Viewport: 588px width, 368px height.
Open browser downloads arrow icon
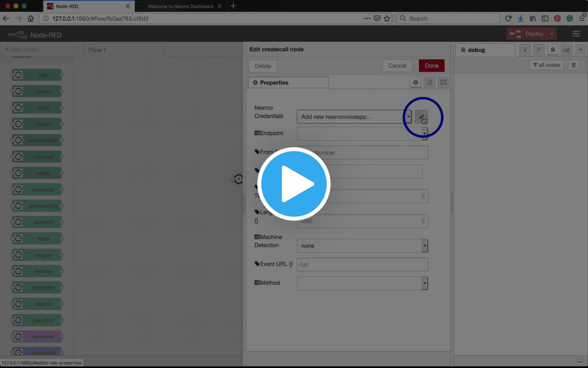(520, 19)
